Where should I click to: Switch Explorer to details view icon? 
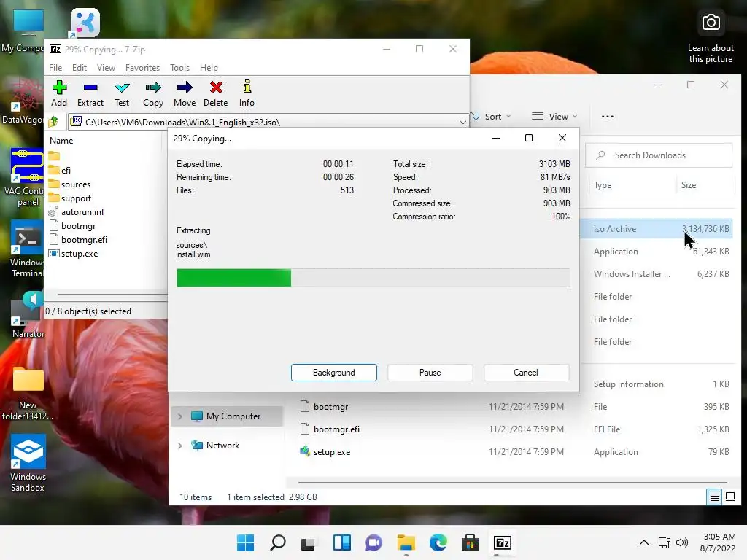[x=715, y=497]
